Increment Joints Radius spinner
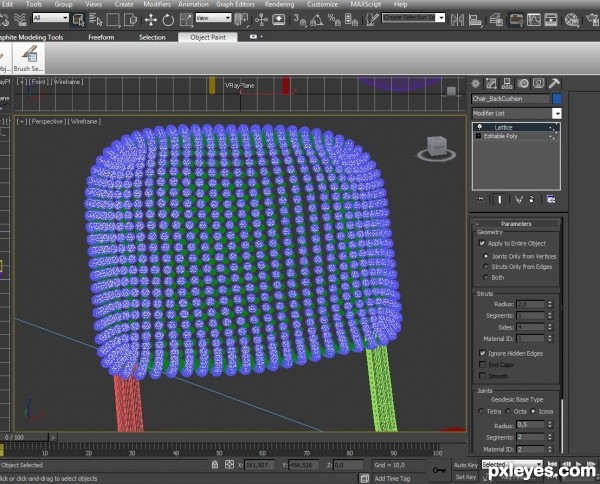The width and height of the screenshot is (600, 484). 550,423
